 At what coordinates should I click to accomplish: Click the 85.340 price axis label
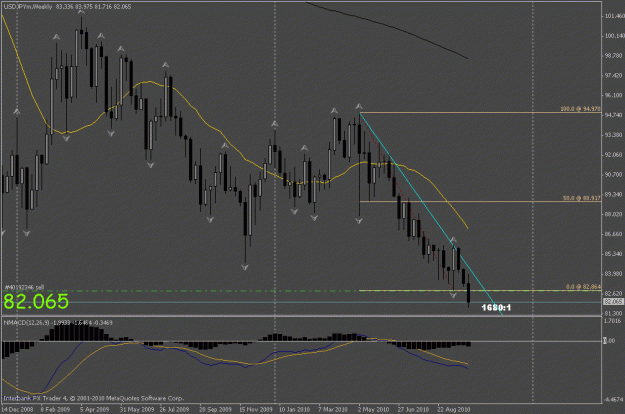point(614,254)
